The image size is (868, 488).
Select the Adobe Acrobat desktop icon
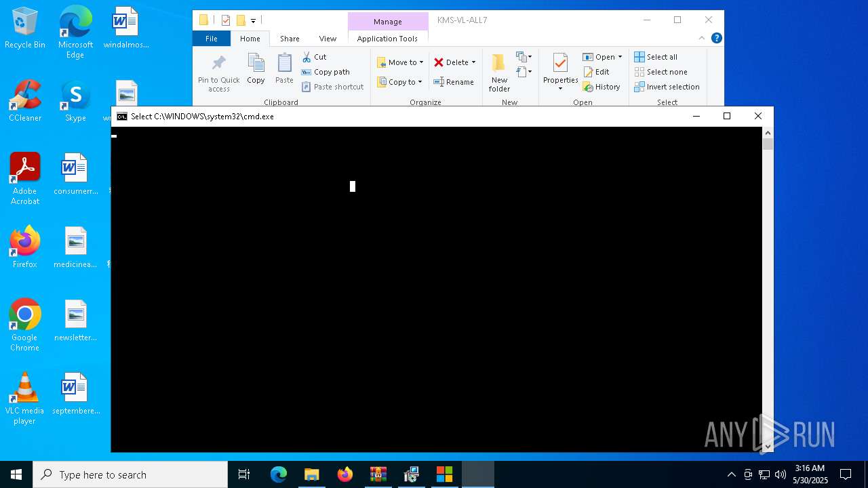click(x=25, y=179)
